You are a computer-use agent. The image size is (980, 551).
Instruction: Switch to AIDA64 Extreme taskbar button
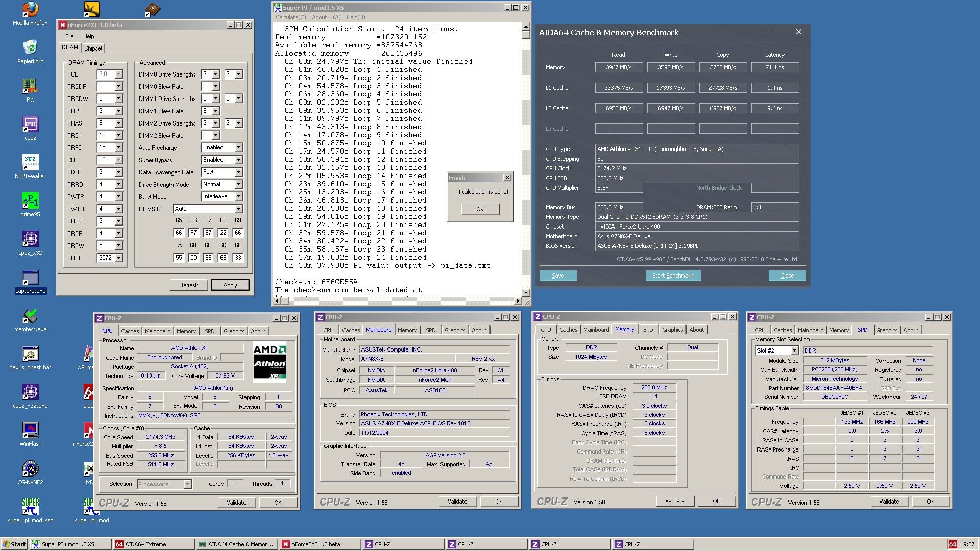[154, 544]
